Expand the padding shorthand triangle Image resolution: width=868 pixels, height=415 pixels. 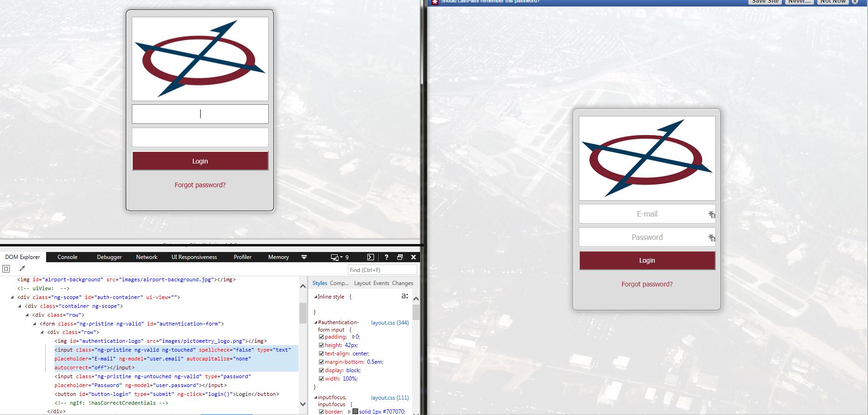(x=353, y=337)
